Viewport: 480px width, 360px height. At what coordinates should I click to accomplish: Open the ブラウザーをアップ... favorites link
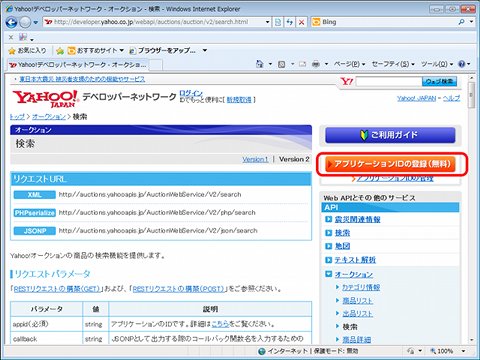(162, 51)
